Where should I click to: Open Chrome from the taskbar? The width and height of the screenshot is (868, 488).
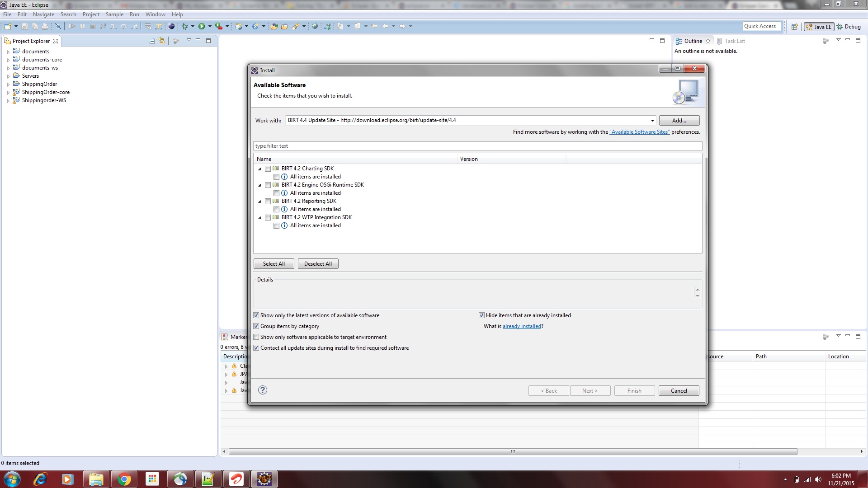[x=124, y=479]
